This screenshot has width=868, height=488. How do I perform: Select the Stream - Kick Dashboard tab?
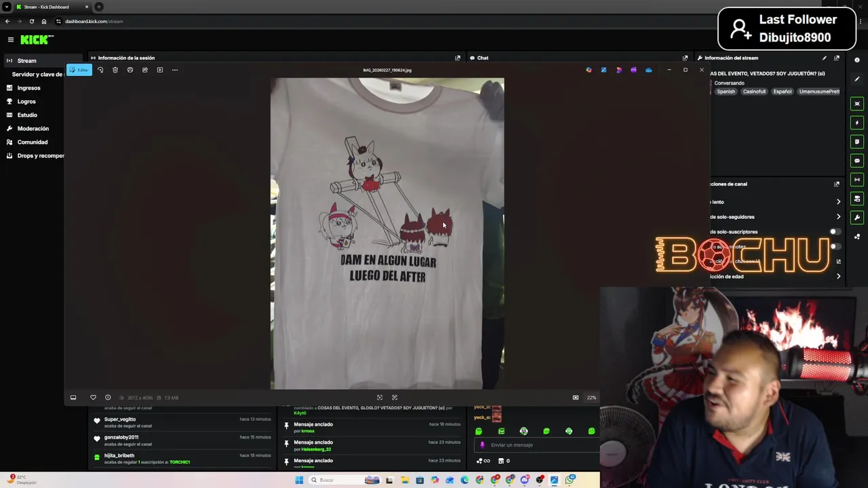pyautogui.click(x=52, y=7)
